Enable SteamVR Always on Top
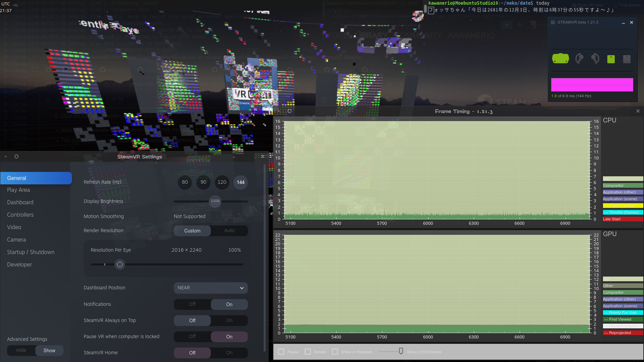Screen dimensions: 644x362 coord(229,321)
